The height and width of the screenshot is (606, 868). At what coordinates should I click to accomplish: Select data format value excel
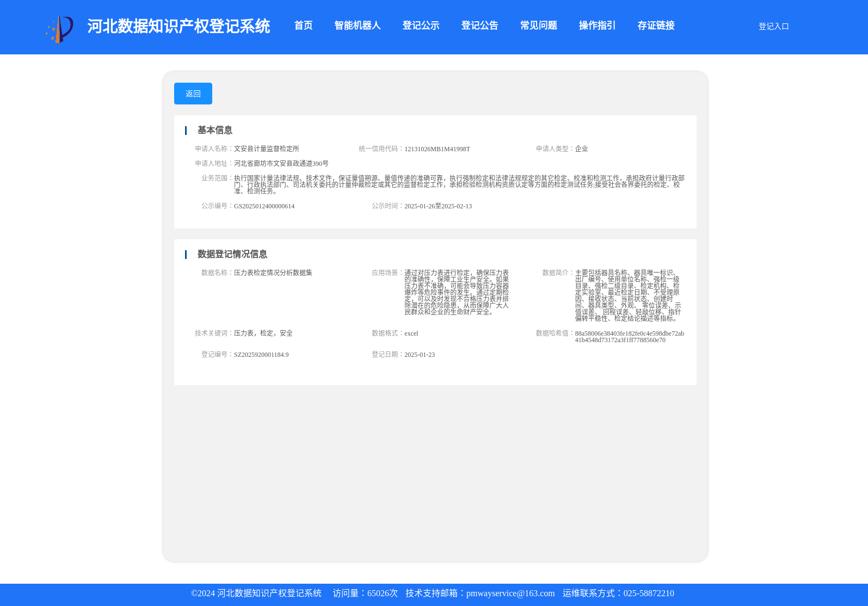411,333
